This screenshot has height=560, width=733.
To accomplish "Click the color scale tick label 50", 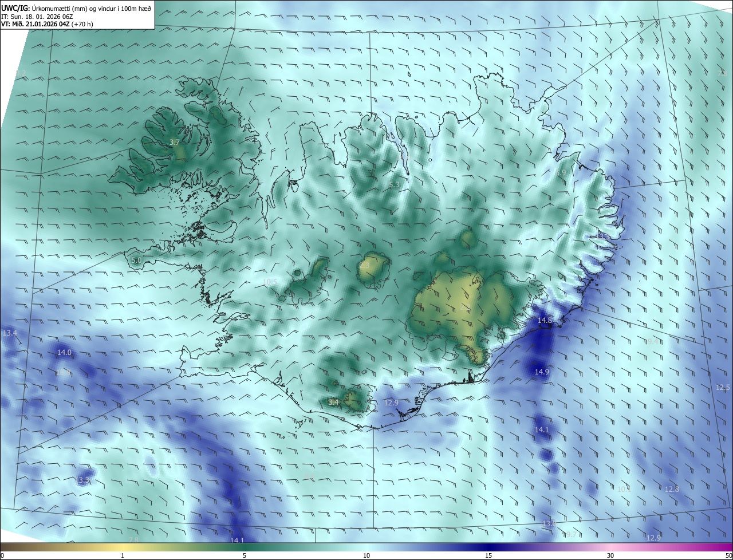I will click(x=728, y=555).
